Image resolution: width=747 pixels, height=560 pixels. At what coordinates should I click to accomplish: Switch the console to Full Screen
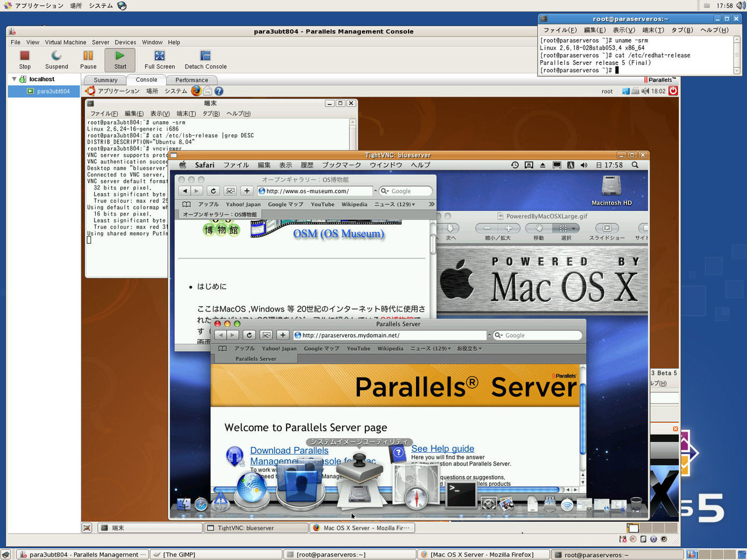pos(159,56)
